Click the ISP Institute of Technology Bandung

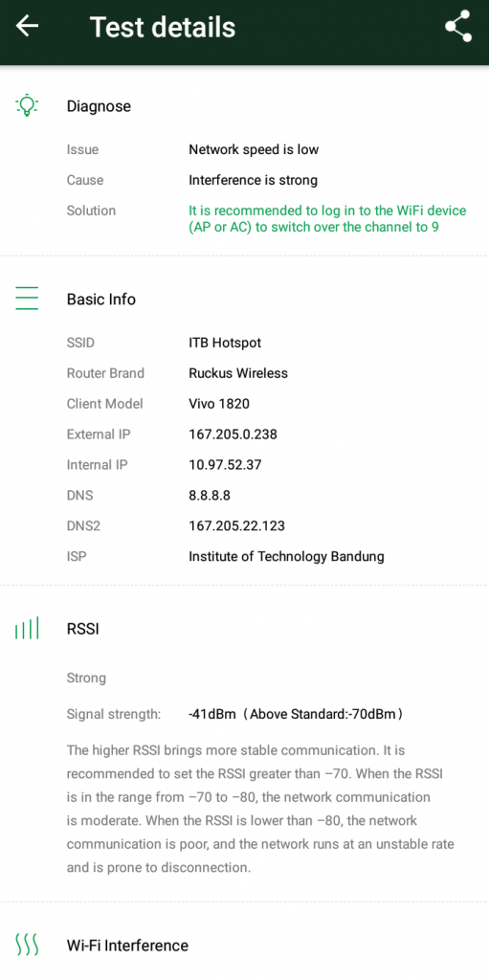[x=286, y=556]
